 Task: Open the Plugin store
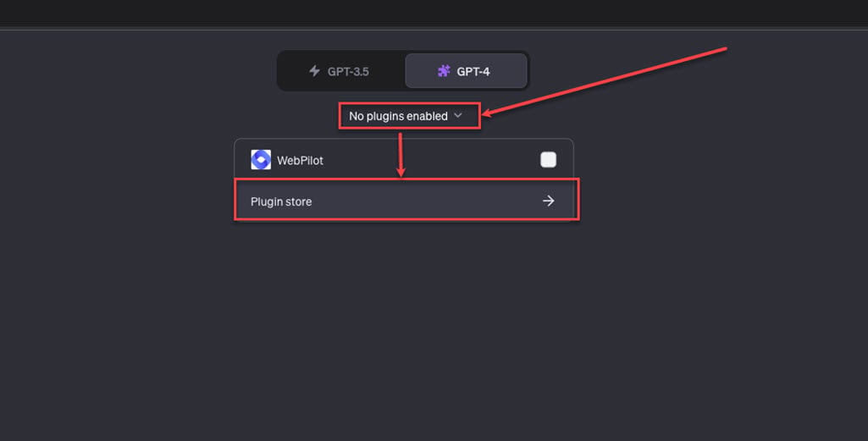coord(404,201)
